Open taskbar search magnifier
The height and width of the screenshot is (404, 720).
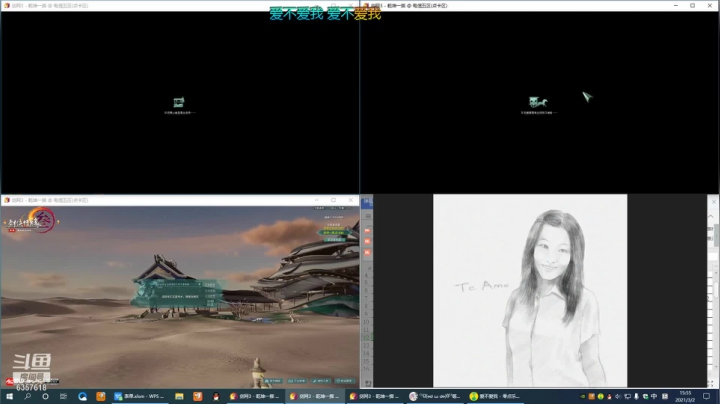pos(28,396)
